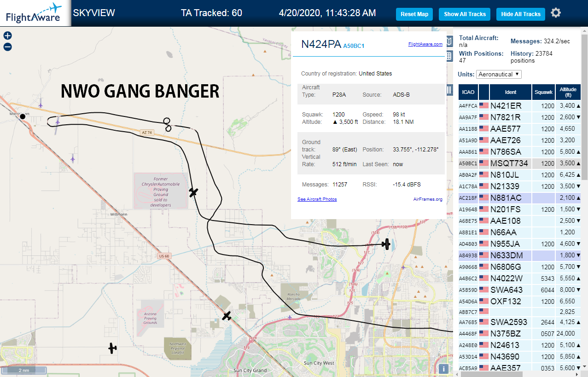Viewport: 588px width, 377px height.
Task: Select the N201FS aircraft row
Action: [x=519, y=209]
